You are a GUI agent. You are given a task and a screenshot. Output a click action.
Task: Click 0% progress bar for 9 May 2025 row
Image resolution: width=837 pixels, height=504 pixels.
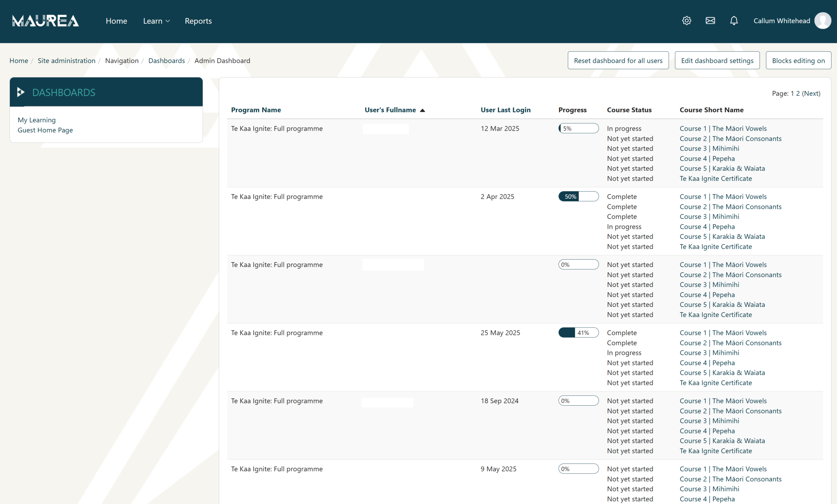578,469
